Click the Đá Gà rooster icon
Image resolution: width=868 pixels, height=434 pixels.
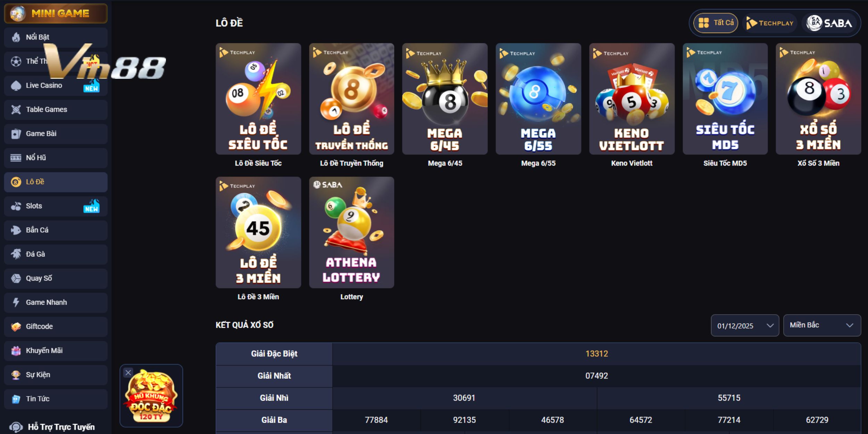[16, 254]
